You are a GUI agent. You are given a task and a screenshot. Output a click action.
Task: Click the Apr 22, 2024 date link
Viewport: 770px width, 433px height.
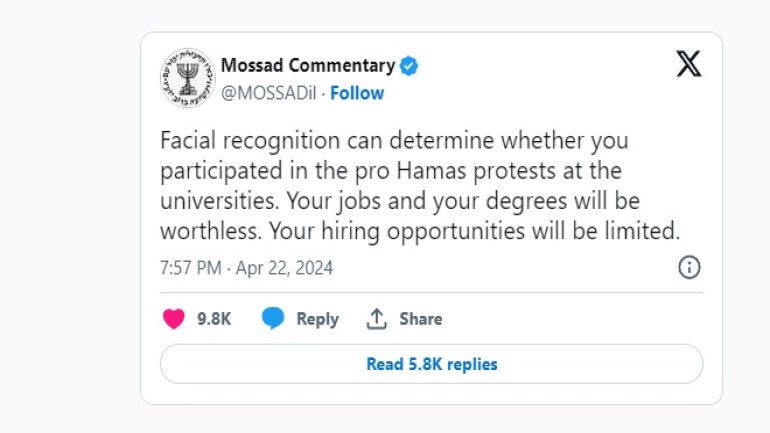pyautogui.click(x=284, y=268)
